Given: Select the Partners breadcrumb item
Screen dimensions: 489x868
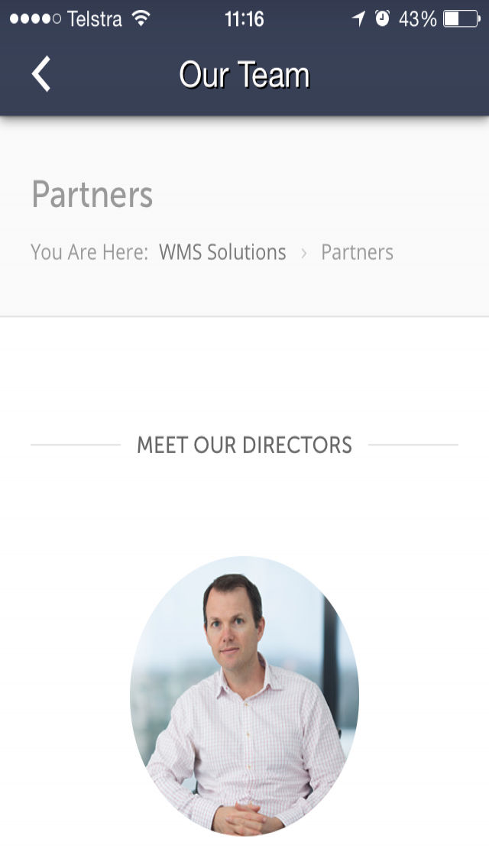Looking at the screenshot, I should [357, 252].
